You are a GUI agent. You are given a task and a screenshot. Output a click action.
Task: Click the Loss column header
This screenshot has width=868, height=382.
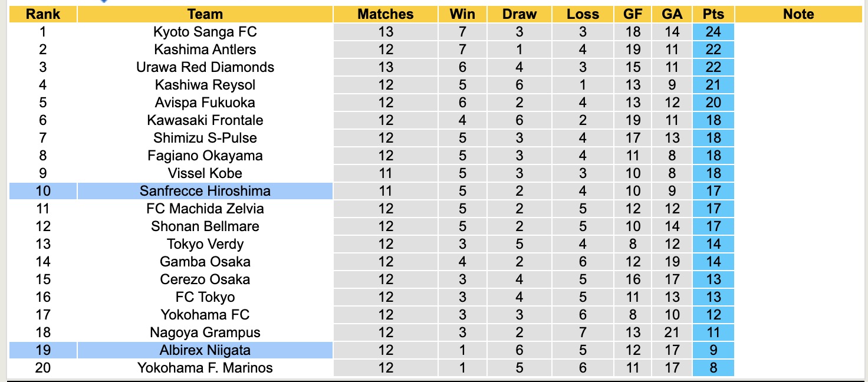583,14
